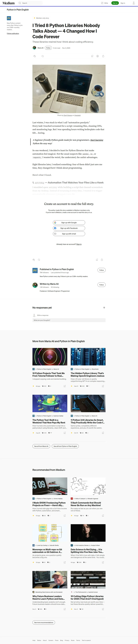Open Unsplash credit link
Screen dimensions: 138x644
(77, 115)
